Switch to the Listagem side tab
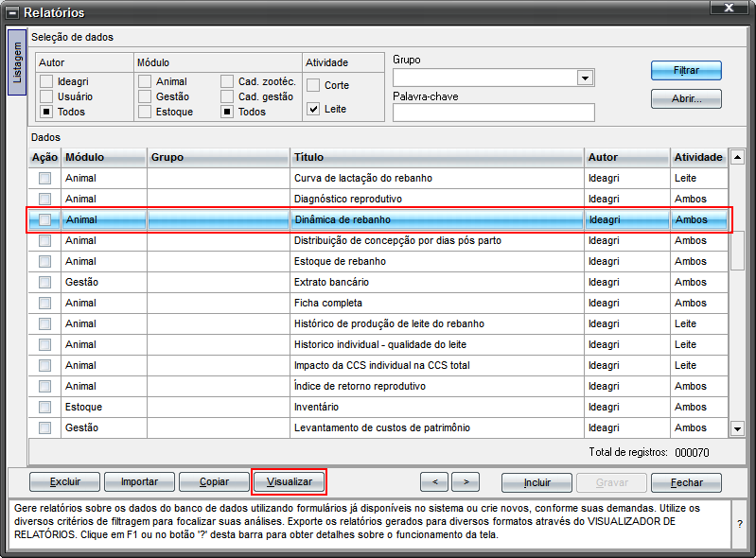This screenshot has width=756, height=558. [17, 62]
